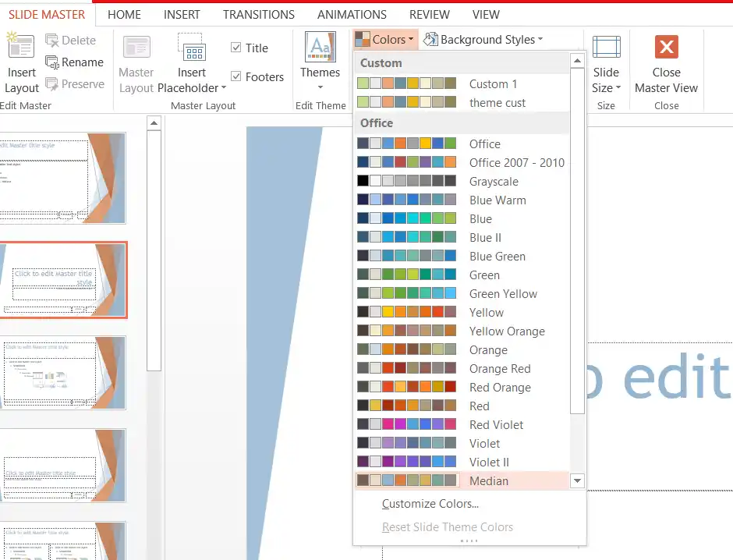The height and width of the screenshot is (560, 733).
Task: Select the Custom 1 color theme
Action: tap(462, 84)
